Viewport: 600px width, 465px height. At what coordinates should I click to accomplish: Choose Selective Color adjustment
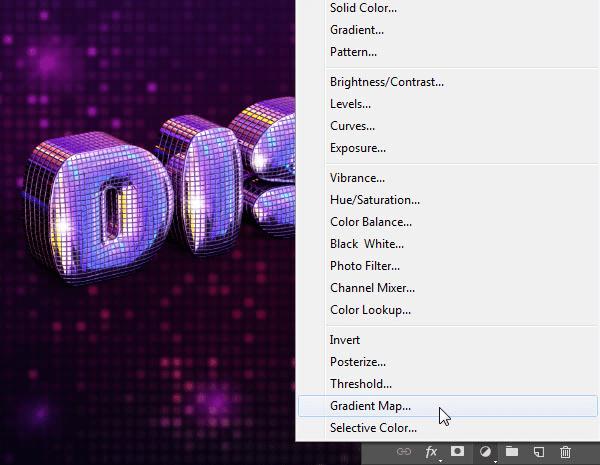click(x=373, y=427)
